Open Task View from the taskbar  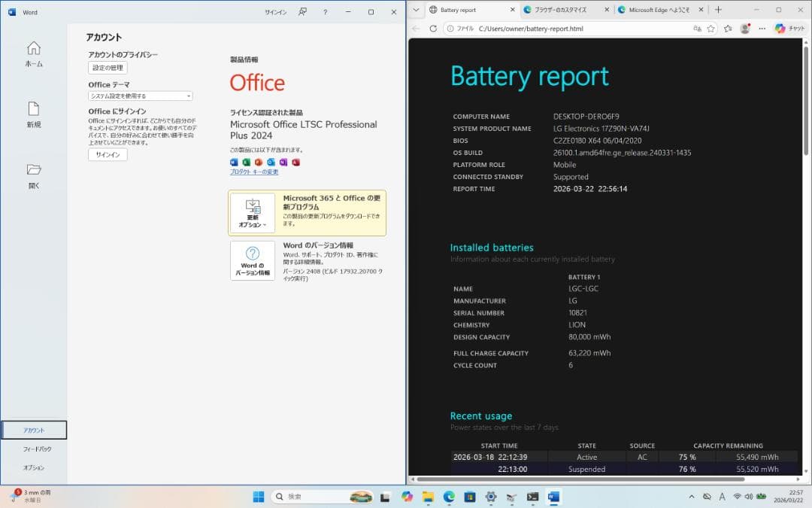[x=385, y=497]
